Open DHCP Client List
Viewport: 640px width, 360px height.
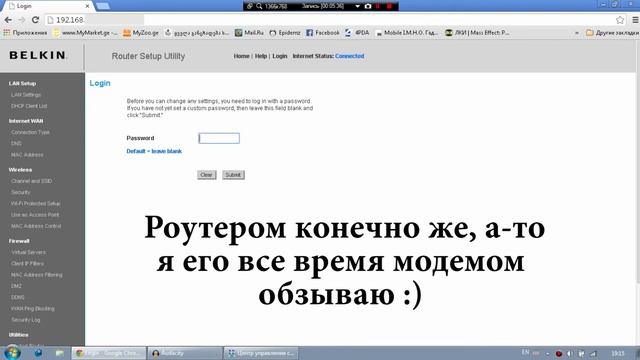click(29, 106)
